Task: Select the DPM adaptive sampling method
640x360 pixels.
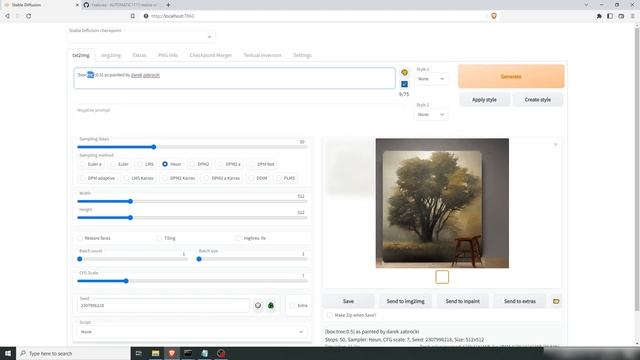Action: pyautogui.click(x=98, y=178)
